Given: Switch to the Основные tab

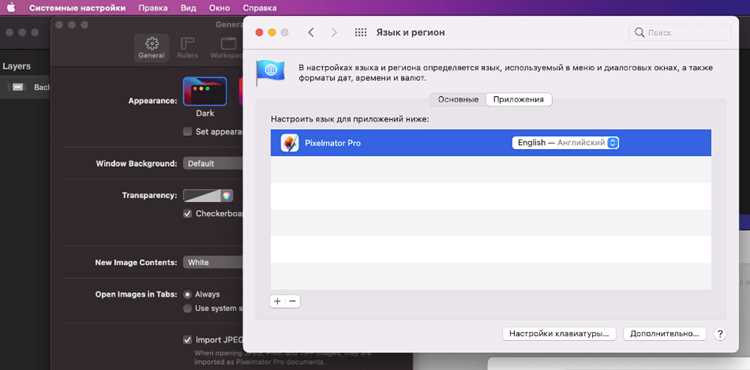Looking at the screenshot, I should click(x=458, y=99).
